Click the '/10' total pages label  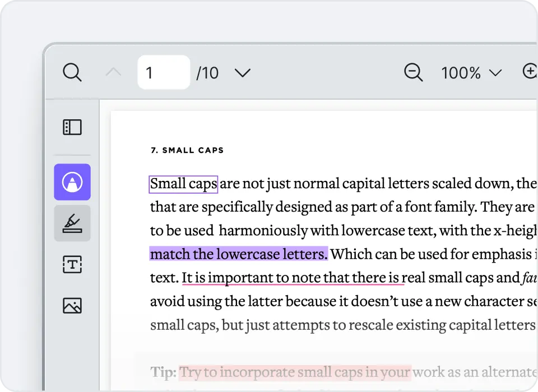click(x=207, y=73)
